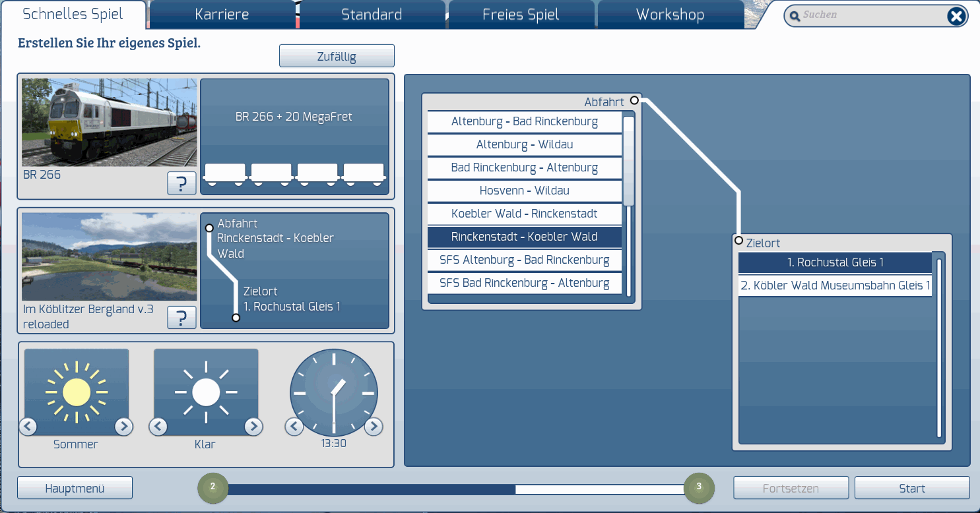The image size is (980, 513).
Task: Click the Abfahrt/Zielort route summary panel
Action: (294, 270)
